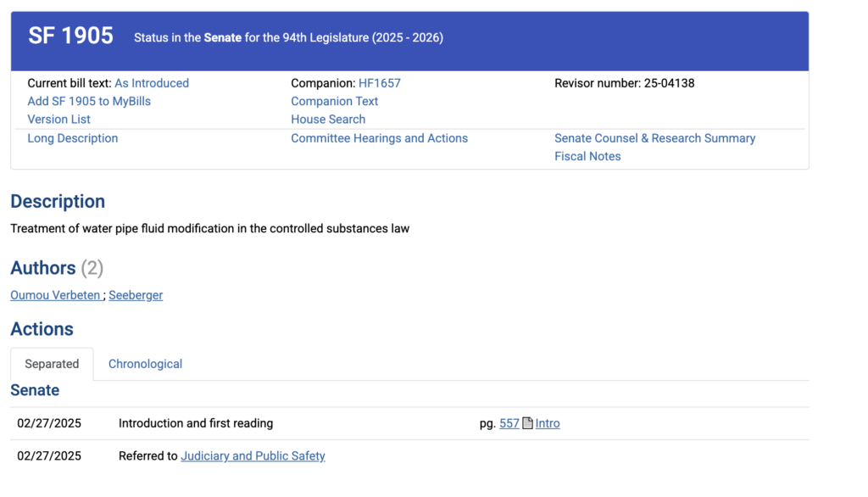Open Committee Hearings and Actions

point(379,138)
